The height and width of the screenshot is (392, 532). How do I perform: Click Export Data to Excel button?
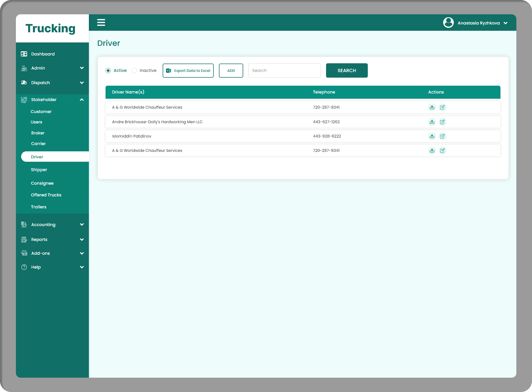click(x=188, y=71)
